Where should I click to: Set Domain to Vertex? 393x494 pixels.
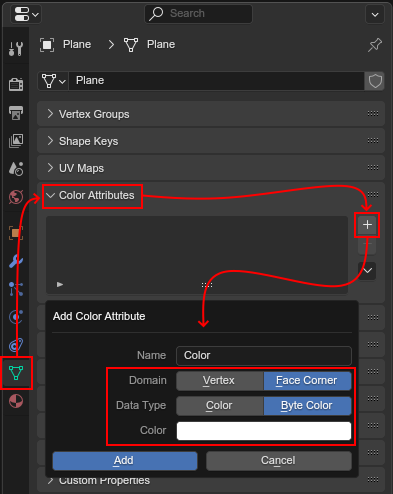220,380
